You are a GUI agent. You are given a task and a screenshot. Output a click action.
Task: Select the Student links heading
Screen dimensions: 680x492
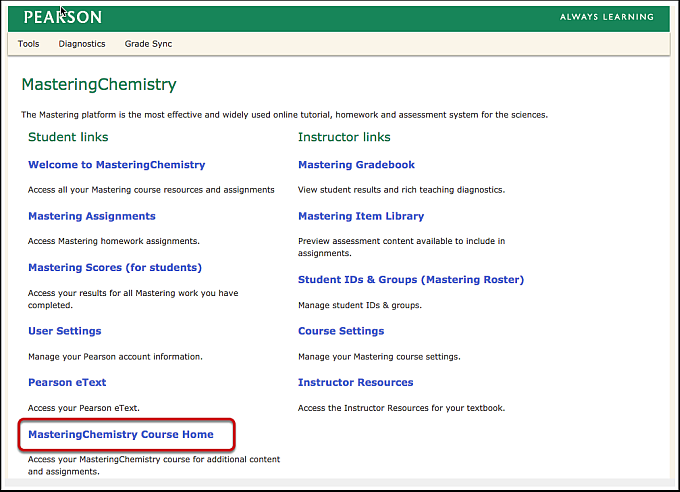[68, 137]
